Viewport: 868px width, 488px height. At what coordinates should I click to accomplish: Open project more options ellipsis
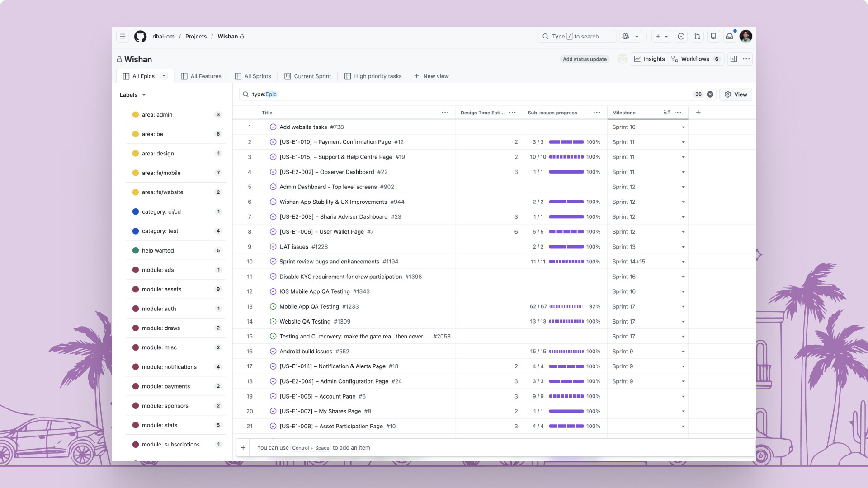[x=746, y=59]
